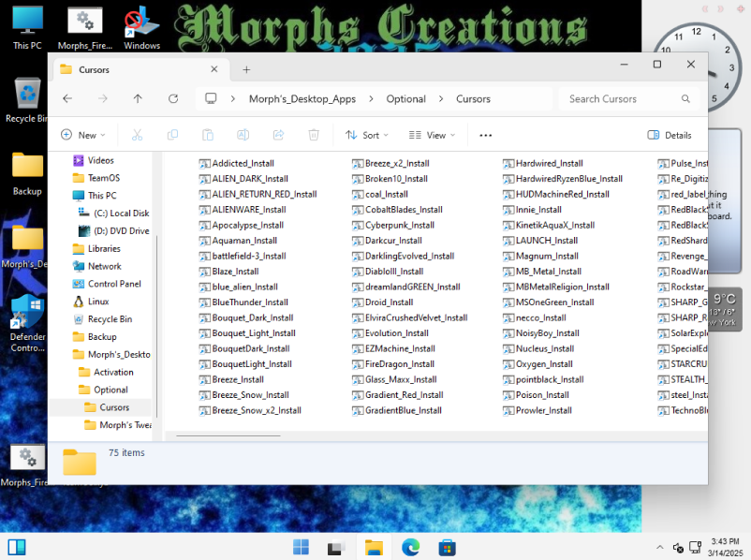
Task: Select the Recycle Bin desktop icon
Action: (x=27, y=100)
